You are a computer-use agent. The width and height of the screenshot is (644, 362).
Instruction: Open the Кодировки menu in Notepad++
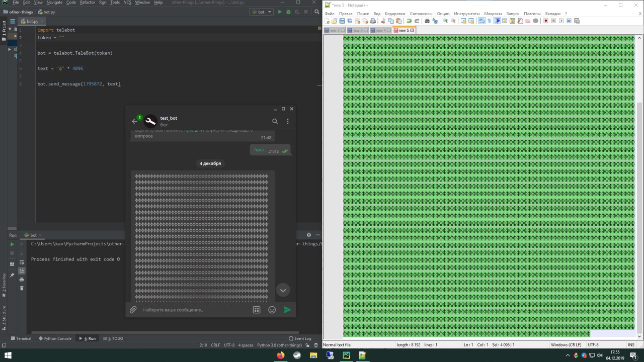click(x=394, y=14)
